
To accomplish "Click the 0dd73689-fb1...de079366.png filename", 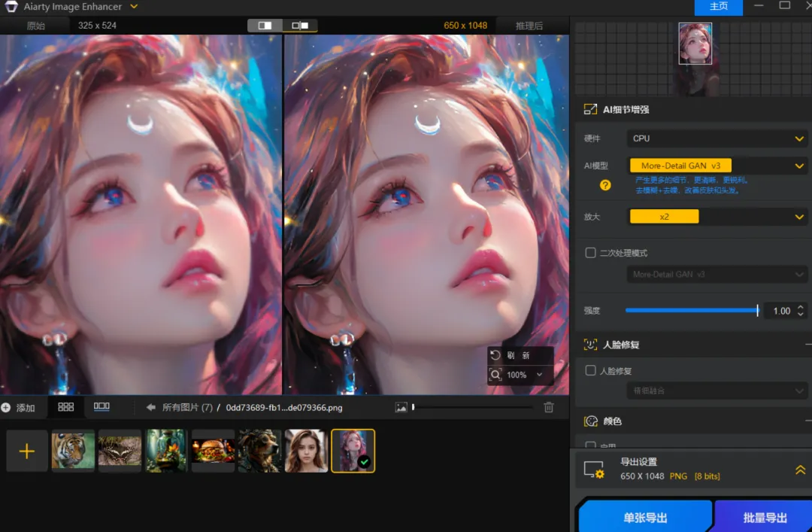I will [283, 408].
